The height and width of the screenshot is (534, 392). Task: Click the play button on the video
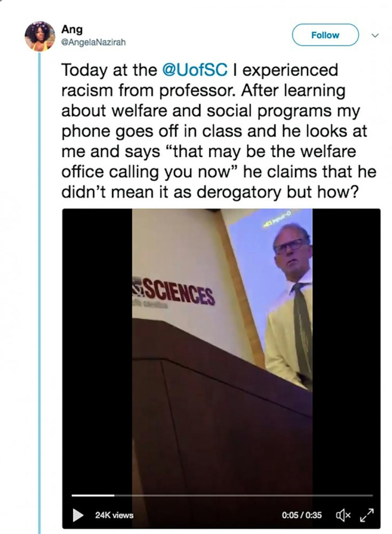coord(78,515)
